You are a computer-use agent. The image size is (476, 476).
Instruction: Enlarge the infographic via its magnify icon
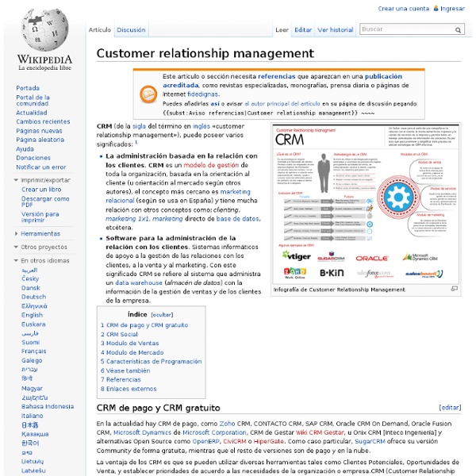point(454,289)
